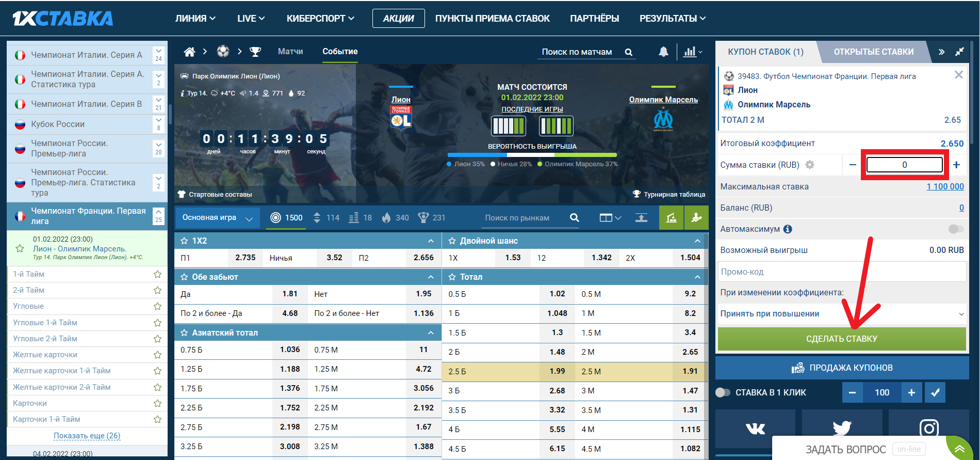Remove the Lyon bet with X icon
The image size is (980, 460).
click(x=958, y=75)
